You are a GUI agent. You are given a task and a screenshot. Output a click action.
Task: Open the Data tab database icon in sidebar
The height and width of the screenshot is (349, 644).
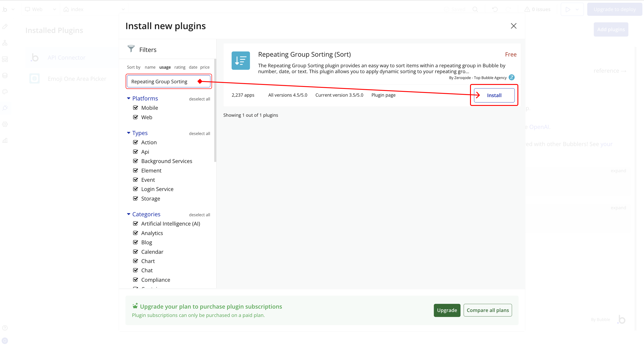[5, 76]
